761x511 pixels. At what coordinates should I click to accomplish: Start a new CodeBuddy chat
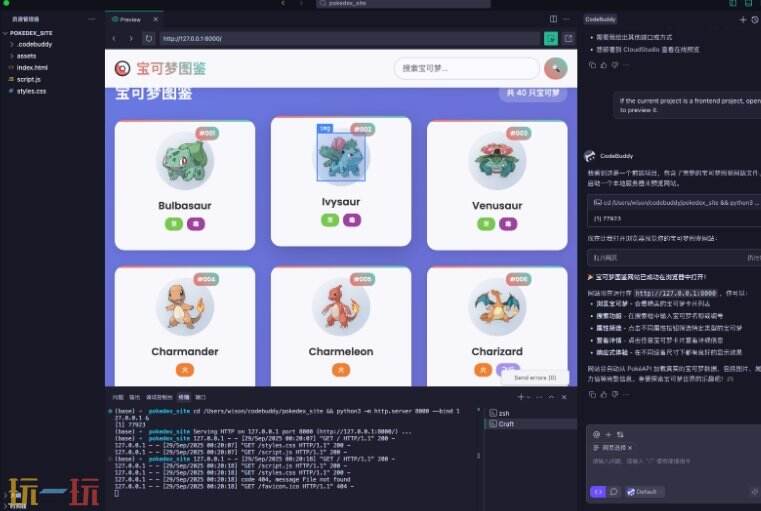click(x=743, y=19)
